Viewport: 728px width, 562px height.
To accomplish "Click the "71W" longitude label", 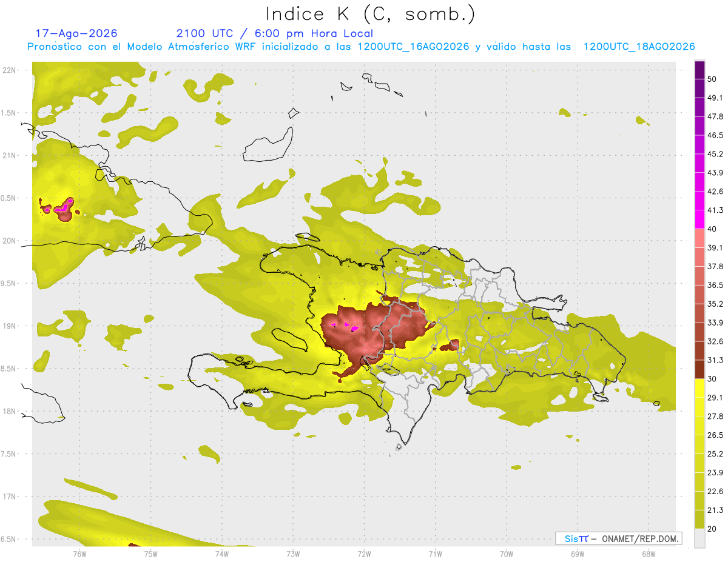I will tap(435, 554).
